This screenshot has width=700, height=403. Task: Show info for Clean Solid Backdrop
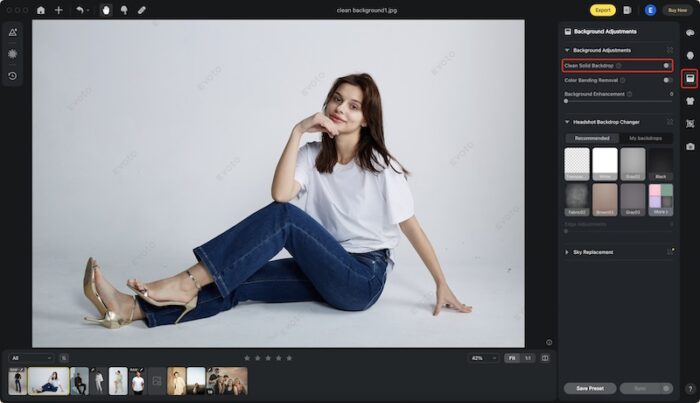click(x=618, y=66)
